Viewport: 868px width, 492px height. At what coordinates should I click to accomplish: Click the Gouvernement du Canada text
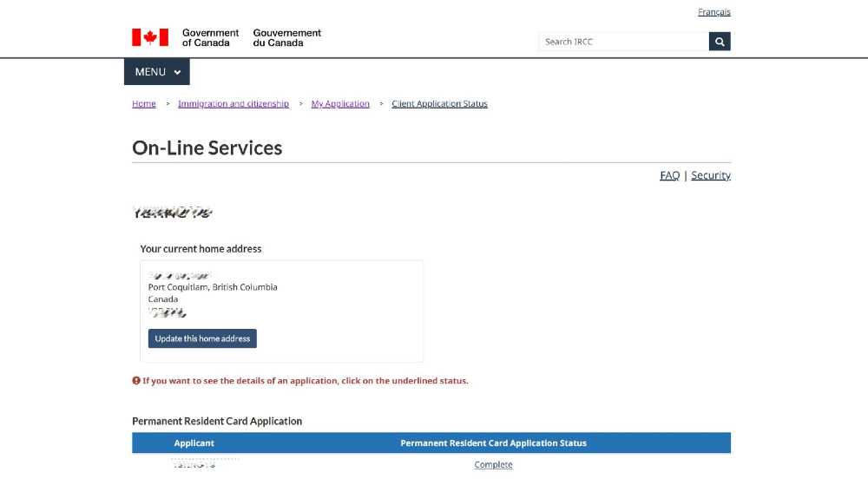(x=286, y=37)
